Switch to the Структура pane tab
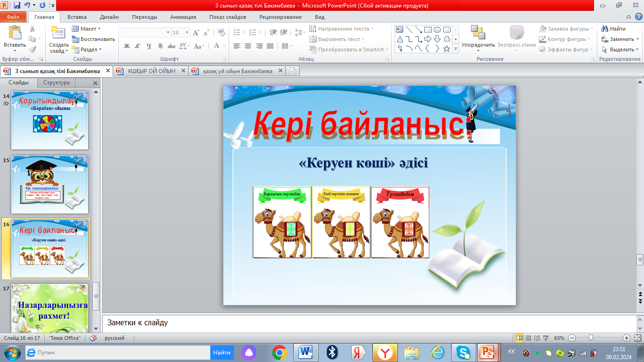This screenshot has width=644, height=362. click(x=56, y=82)
